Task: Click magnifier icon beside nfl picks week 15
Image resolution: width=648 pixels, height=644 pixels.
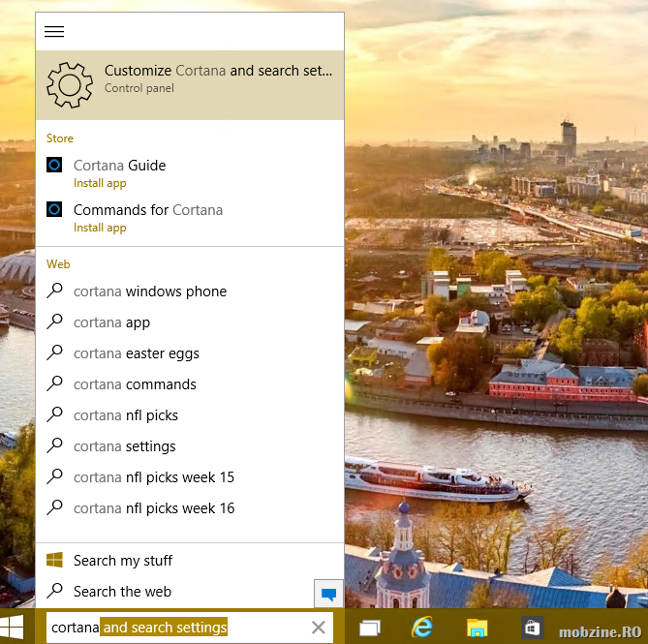Action: (x=54, y=476)
